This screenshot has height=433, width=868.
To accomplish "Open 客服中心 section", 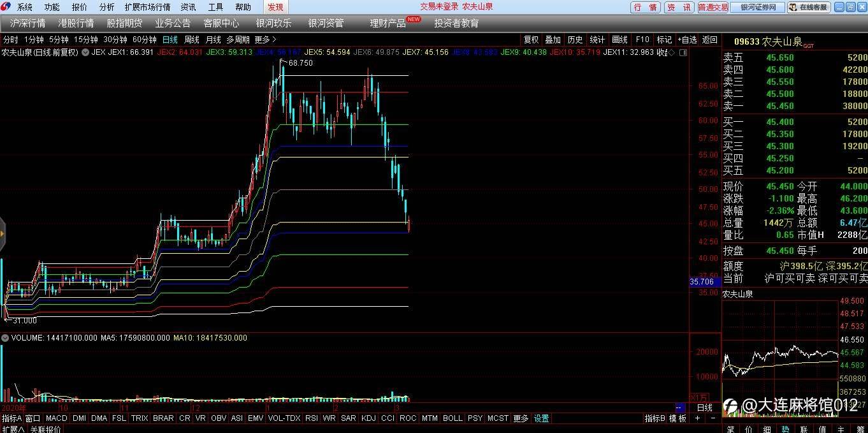I will [x=221, y=23].
